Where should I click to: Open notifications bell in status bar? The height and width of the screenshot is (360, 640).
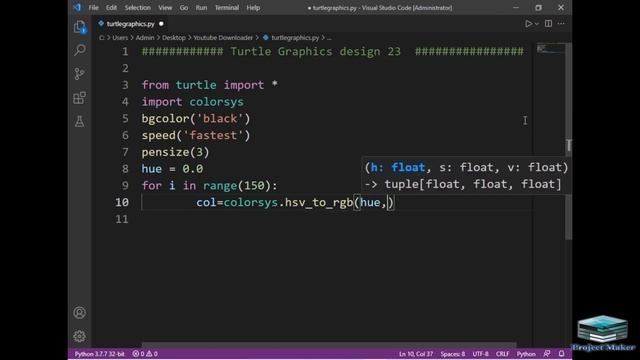pos(561,354)
